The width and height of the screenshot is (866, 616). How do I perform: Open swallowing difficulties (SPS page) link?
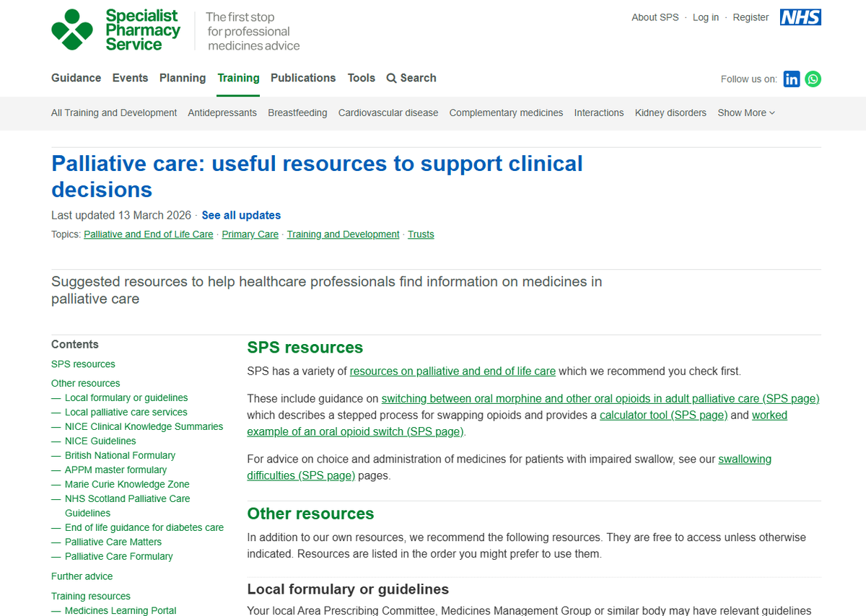pyautogui.click(x=509, y=467)
